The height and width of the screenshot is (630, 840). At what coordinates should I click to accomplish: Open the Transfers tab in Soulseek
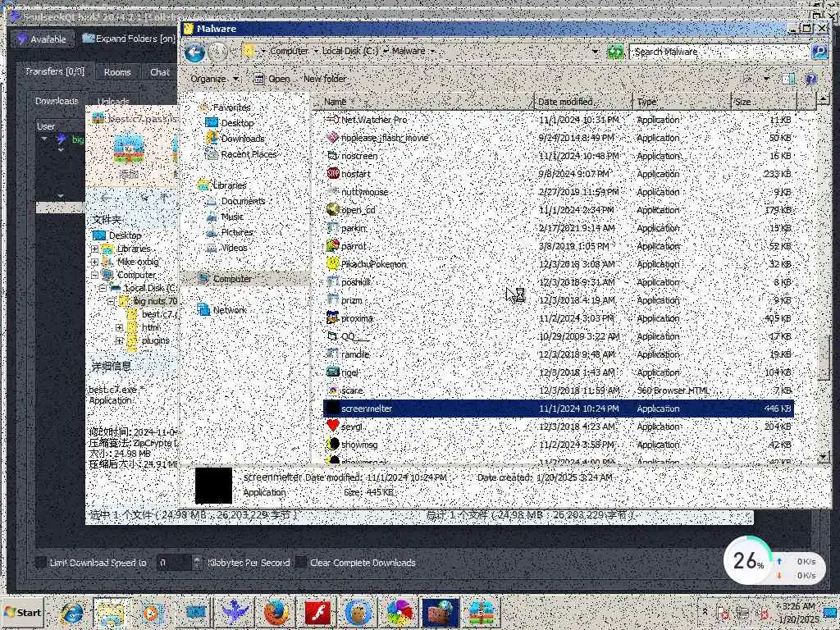point(55,72)
